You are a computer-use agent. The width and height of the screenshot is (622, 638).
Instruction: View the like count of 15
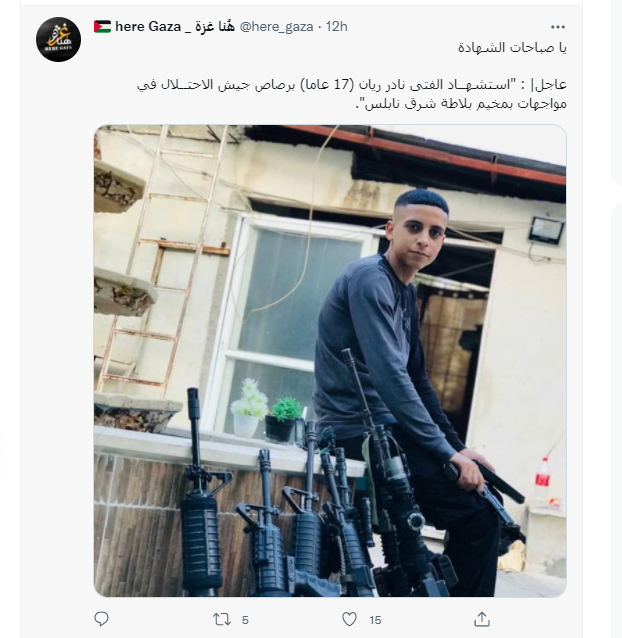coord(375,620)
